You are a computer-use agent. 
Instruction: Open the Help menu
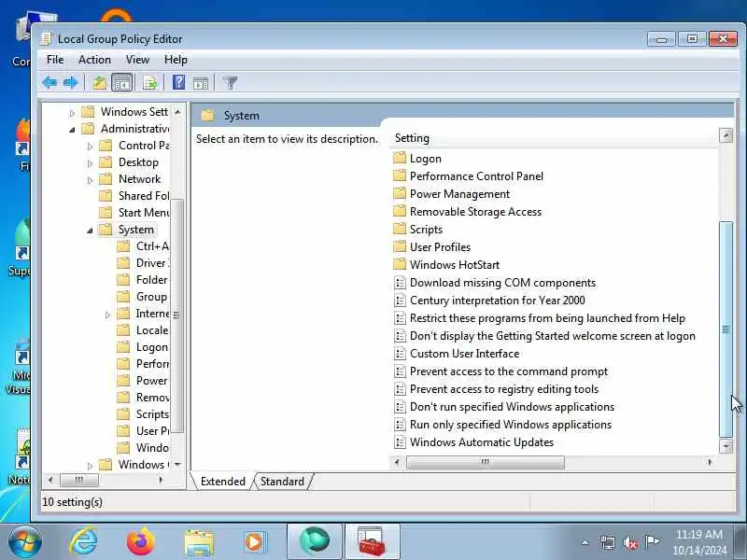click(176, 60)
